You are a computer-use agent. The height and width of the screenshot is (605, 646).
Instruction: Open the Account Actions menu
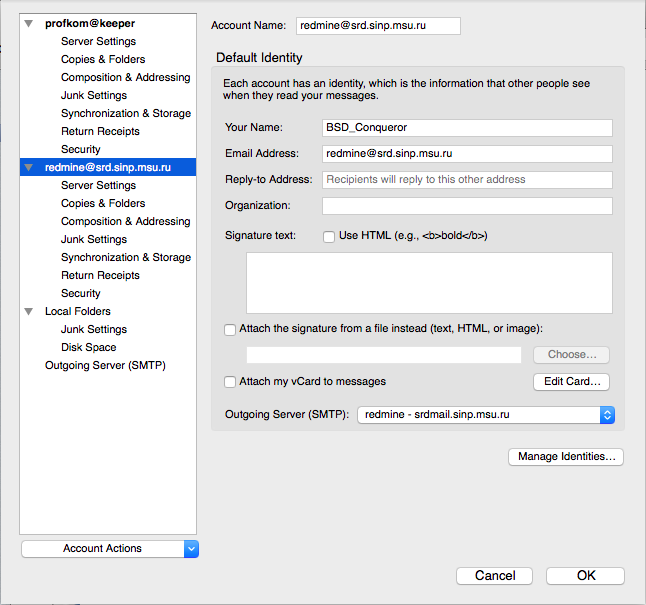click(x=110, y=548)
